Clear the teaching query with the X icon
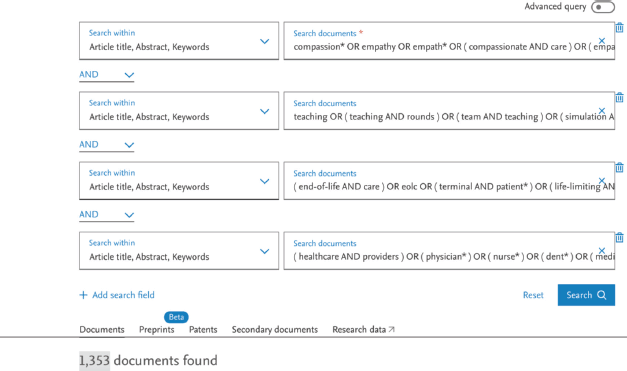This screenshot has height=371, width=627. (601, 110)
